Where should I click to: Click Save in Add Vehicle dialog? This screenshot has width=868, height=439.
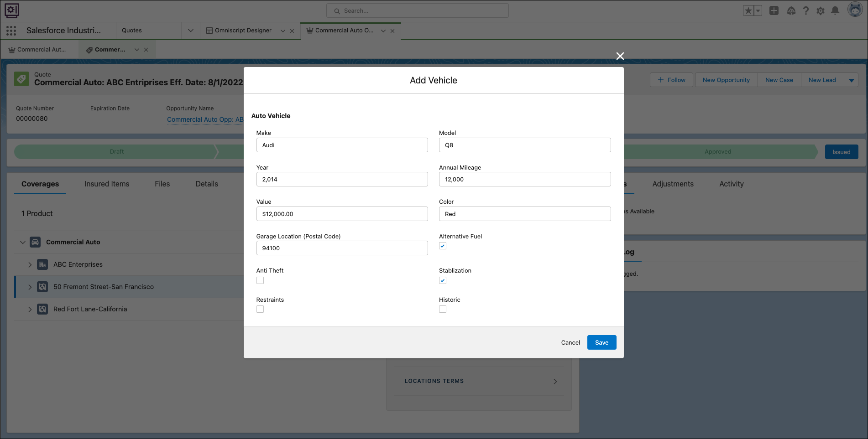tap(601, 342)
